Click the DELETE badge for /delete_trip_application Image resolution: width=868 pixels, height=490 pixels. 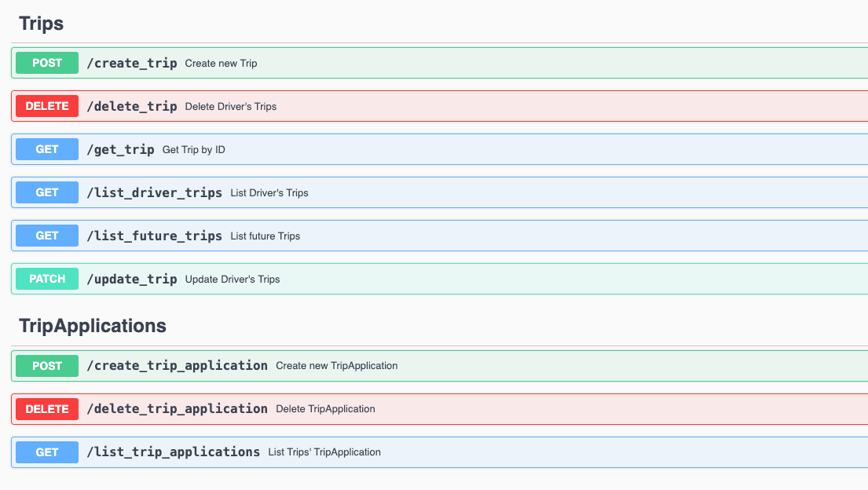click(47, 409)
